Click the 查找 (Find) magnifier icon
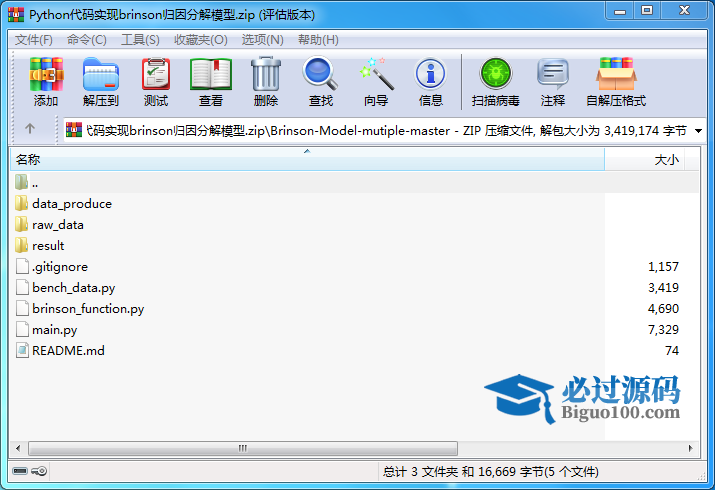Screen dimensions: 715x490 click(321, 74)
